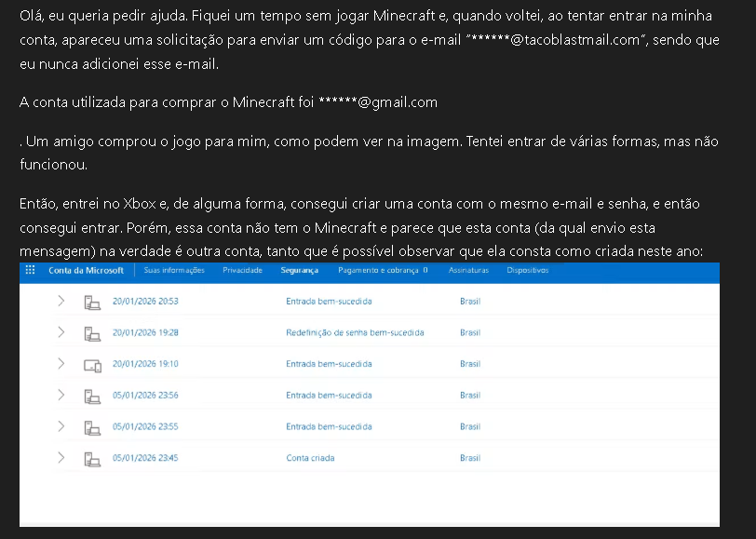Image resolution: width=756 pixels, height=539 pixels.
Task: Click Brasil in the 05/01/2026 23:56 row
Action: 470,396
